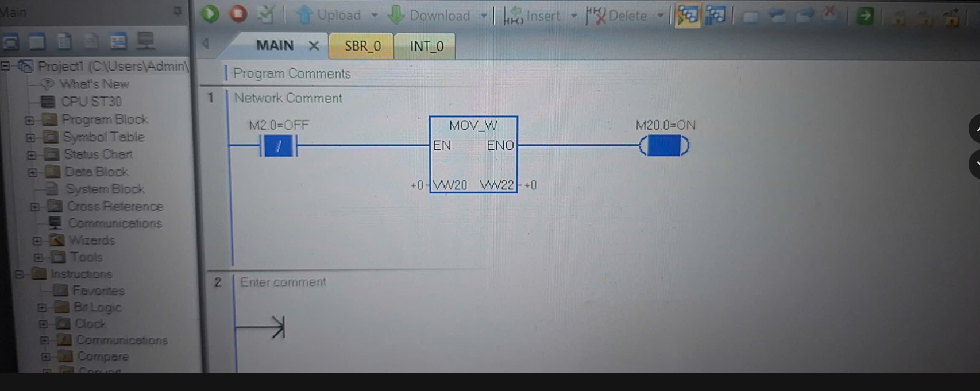980x391 pixels.
Task: Click the Download toolbar button
Action: 430,16
